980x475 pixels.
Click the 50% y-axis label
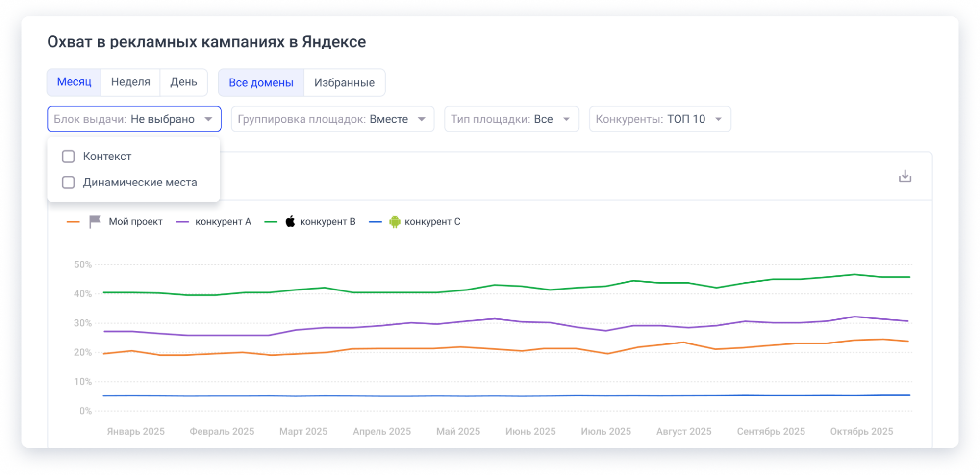pyautogui.click(x=83, y=264)
